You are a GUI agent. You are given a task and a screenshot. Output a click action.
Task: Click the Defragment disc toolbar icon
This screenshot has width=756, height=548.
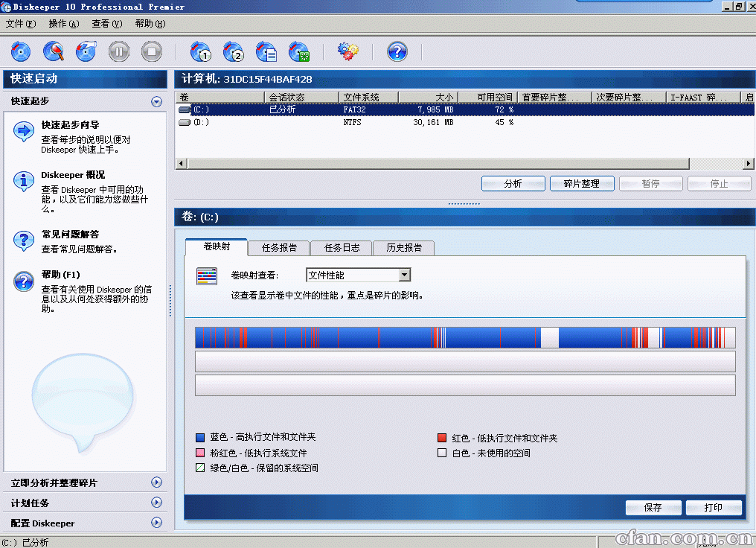(x=86, y=51)
